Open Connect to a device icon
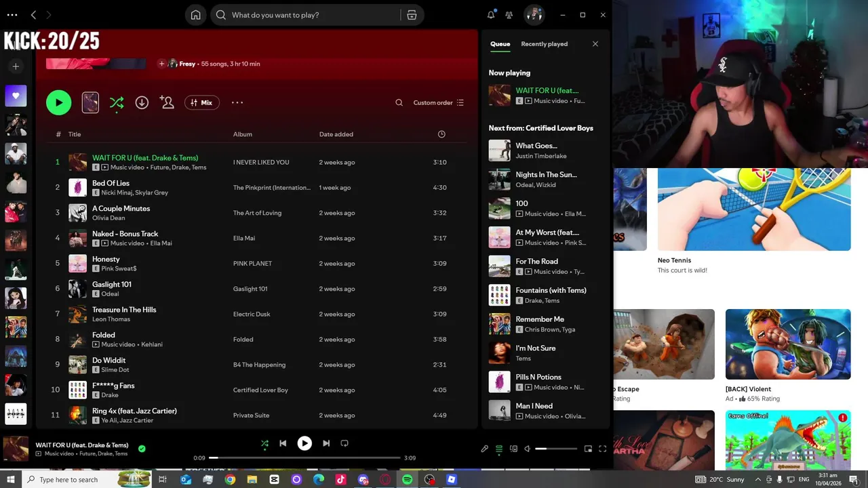This screenshot has height=488, width=868. 513,449
